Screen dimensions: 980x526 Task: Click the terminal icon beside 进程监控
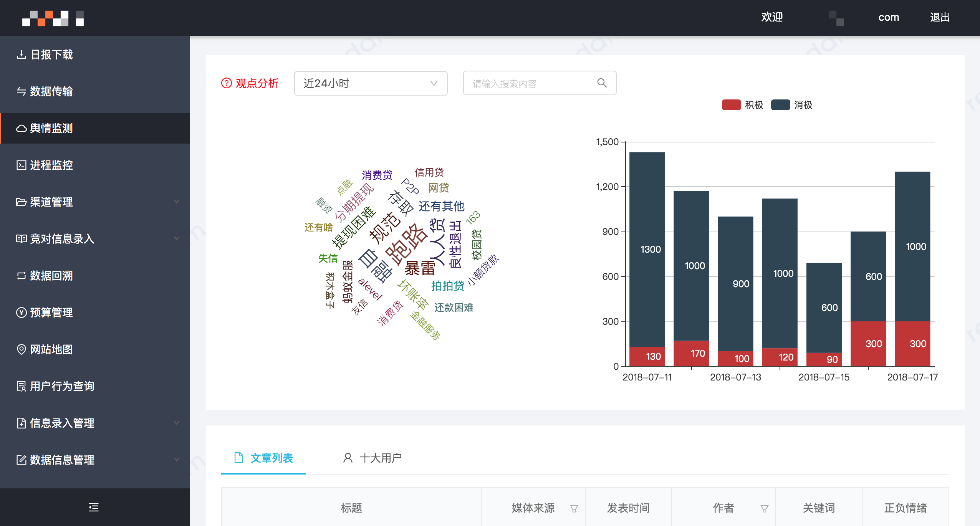(x=22, y=165)
